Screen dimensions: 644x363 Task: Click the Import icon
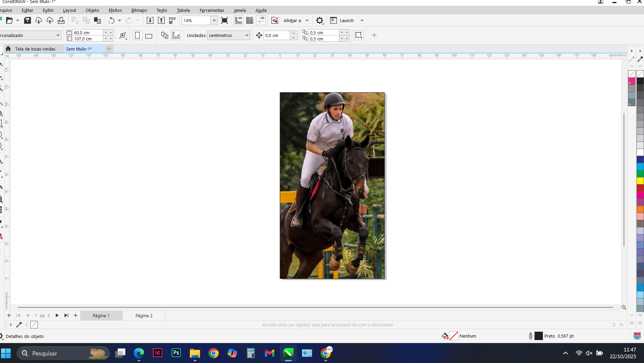[x=150, y=20]
